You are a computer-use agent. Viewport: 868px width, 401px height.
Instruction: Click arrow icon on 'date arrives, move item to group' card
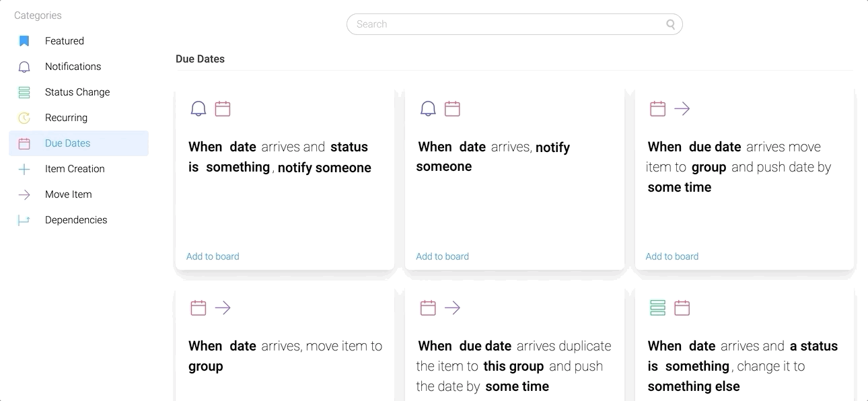click(223, 307)
